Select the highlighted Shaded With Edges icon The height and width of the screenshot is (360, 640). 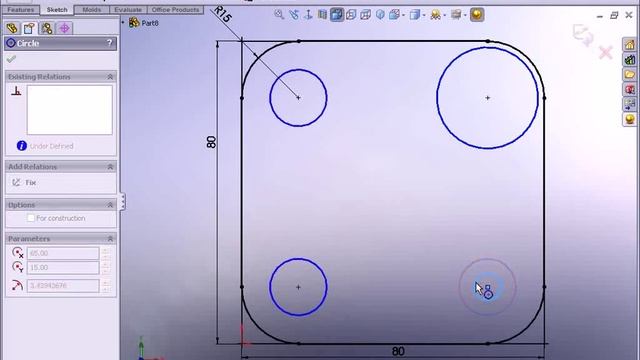337,15
